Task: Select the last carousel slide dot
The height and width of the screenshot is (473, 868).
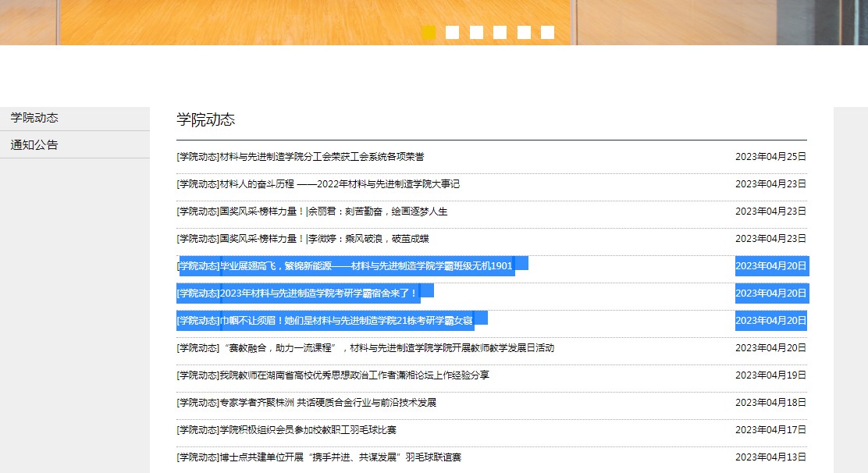Action: pyautogui.click(x=547, y=32)
